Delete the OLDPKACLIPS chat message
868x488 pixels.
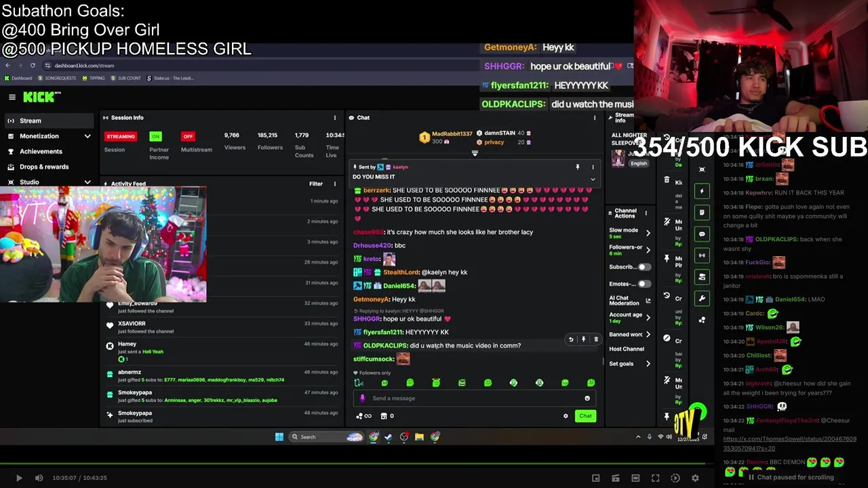click(596, 340)
